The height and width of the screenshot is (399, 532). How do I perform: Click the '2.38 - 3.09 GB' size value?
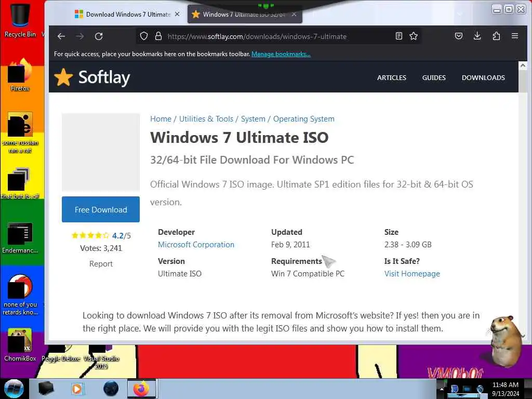pyautogui.click(x=408, y=245)
